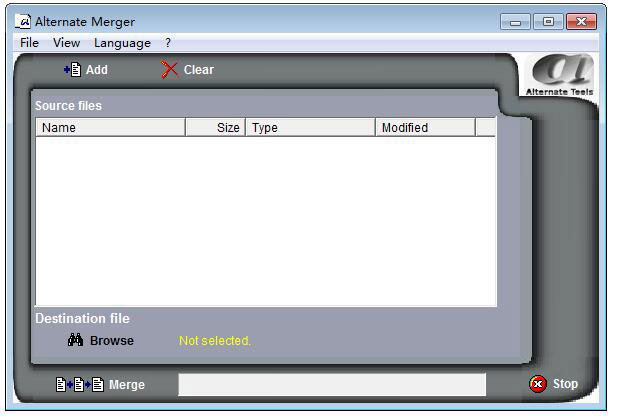Click the Clear button label

199,70
